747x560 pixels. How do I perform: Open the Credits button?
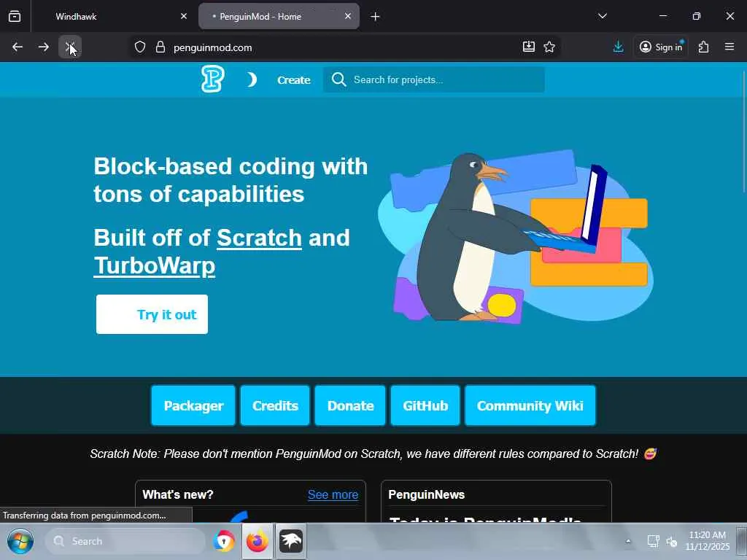[x=275, y=405]
